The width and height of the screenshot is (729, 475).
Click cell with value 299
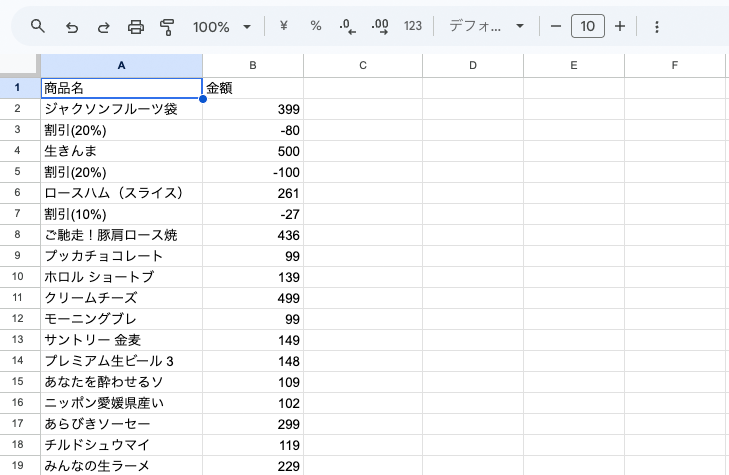point(253,424)
